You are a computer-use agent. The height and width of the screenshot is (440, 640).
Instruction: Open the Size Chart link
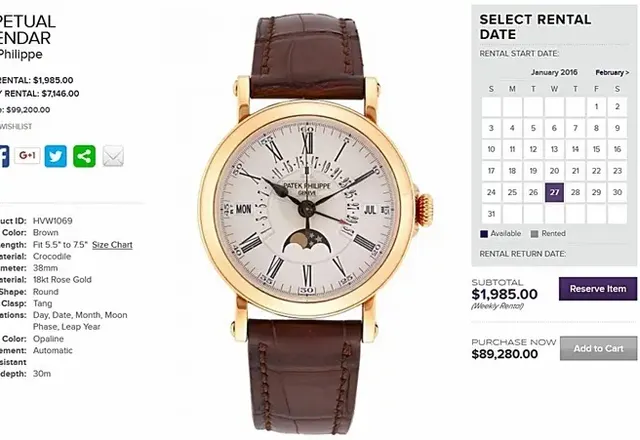pos(112,245)
